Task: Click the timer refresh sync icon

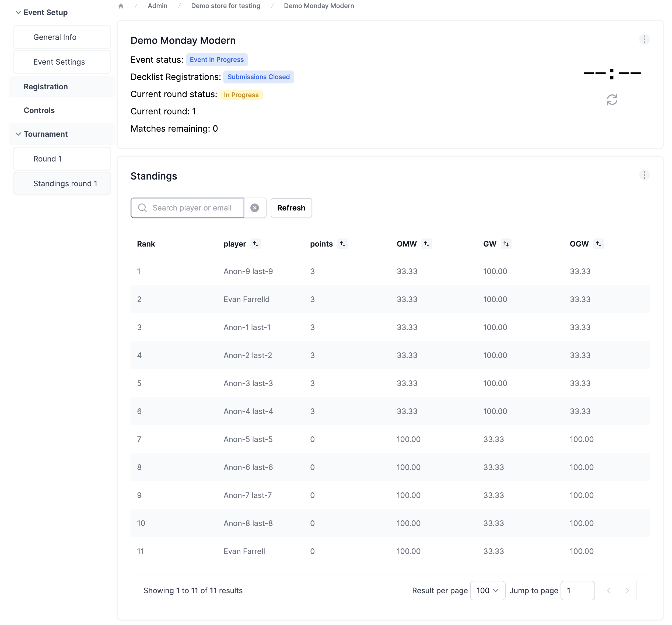Action: pos(612,100)
